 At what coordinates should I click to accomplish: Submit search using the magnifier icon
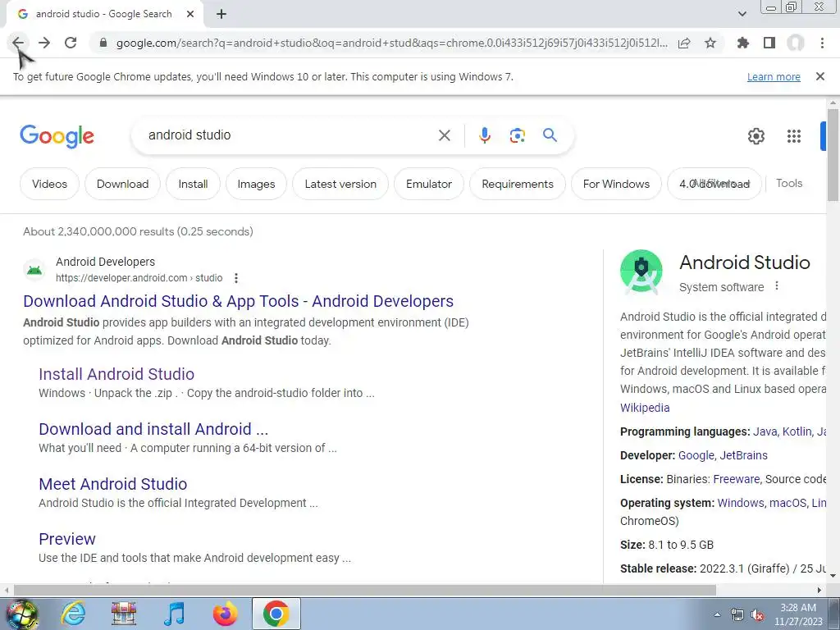tap(550, 135)
